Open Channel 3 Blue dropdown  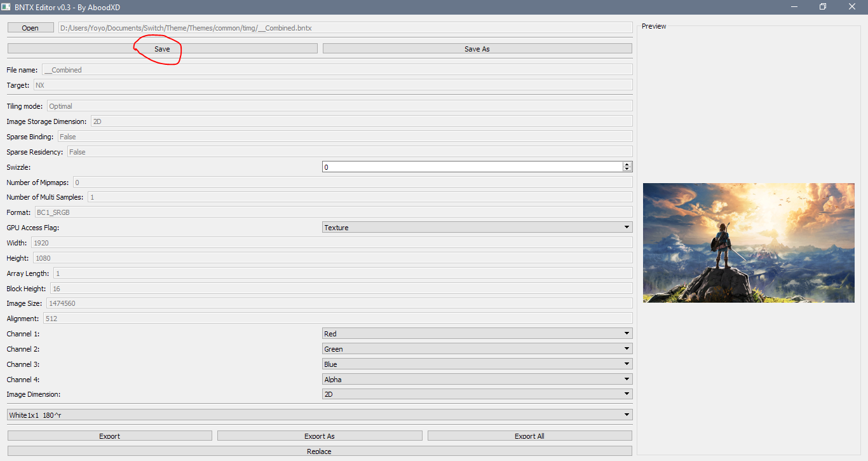[x=477, y=364]
